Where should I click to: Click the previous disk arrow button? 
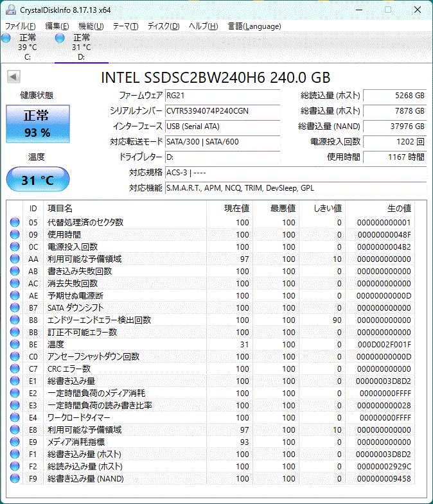(x=13, y=77)
